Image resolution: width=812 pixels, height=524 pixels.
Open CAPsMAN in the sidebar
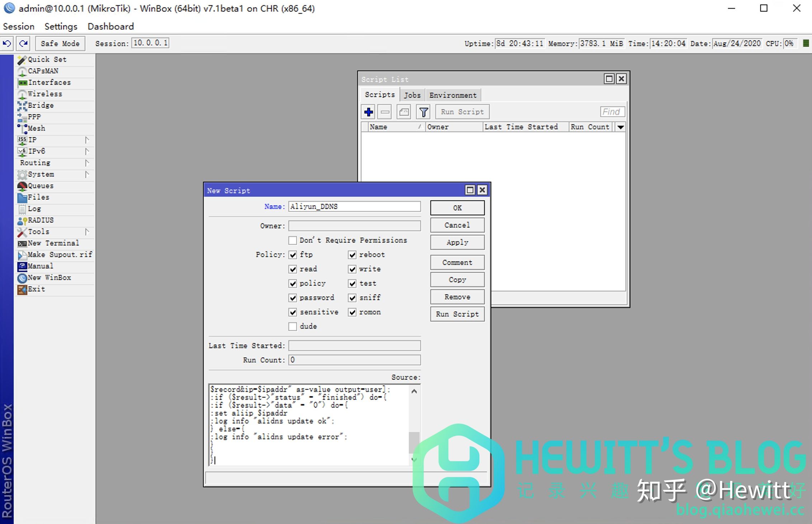coord(55,71)
